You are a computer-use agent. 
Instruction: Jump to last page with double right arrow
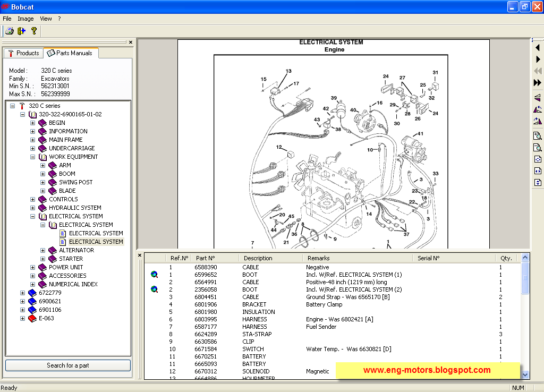[x=538, y=82]
